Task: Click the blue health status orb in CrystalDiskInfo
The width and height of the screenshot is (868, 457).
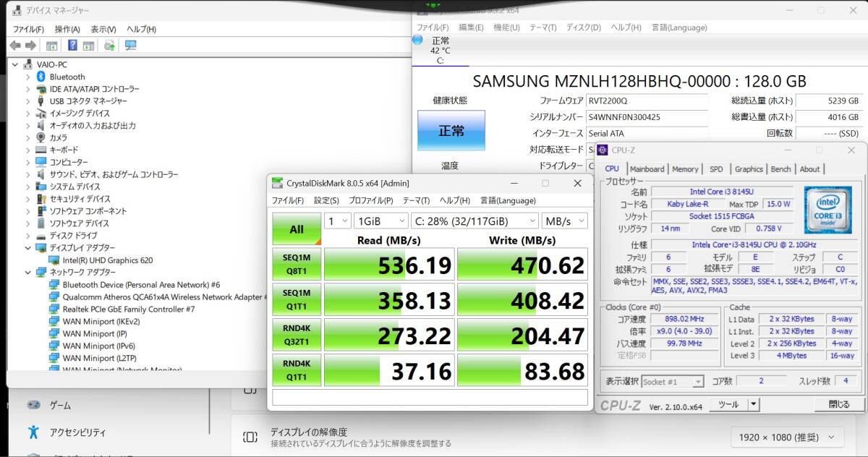Action: tap(417, 40)
